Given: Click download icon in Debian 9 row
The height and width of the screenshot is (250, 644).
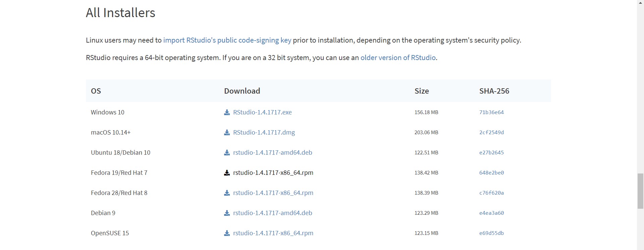Looking at the screenshot, I should [227, 213].
